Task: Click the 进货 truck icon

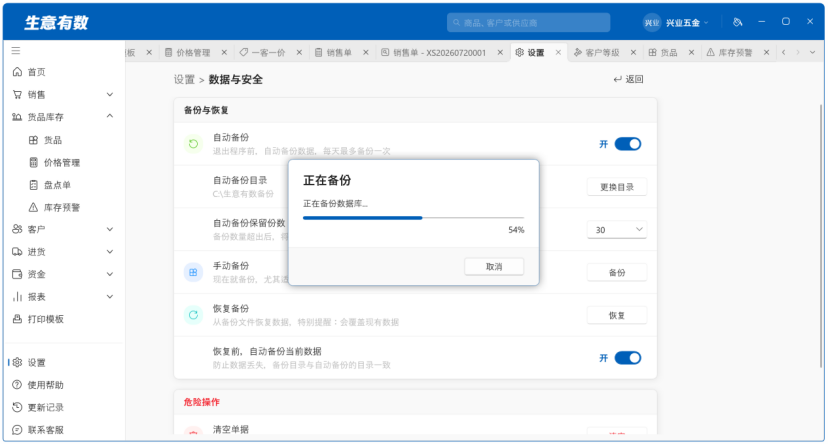Action: point(17,252)
